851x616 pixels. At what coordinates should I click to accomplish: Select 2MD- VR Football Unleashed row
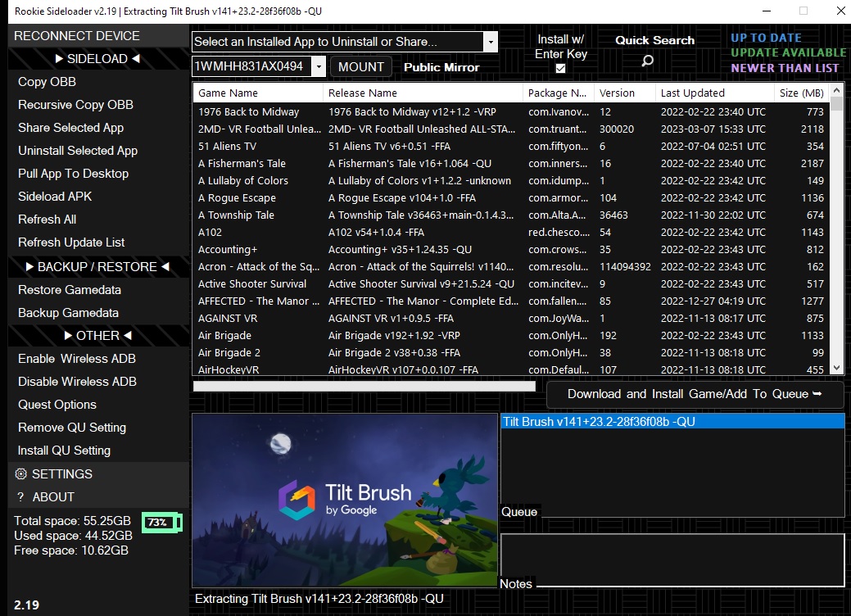511,129
